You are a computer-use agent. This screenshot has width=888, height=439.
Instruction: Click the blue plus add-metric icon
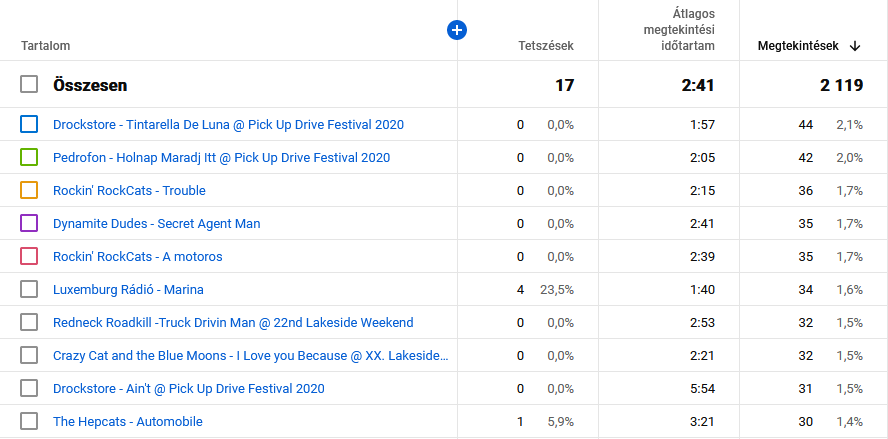click(x=456, y=30)
